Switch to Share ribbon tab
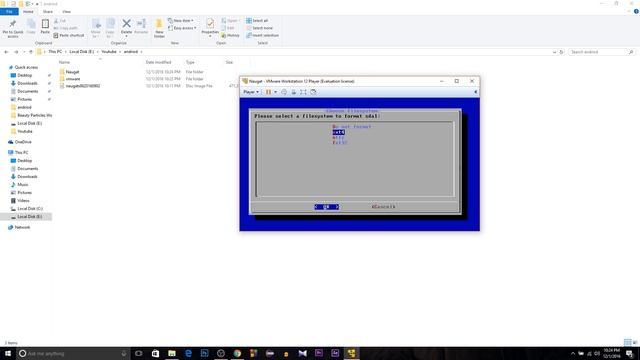This screenshot has width=640, height=360. (x=48, y=11)
